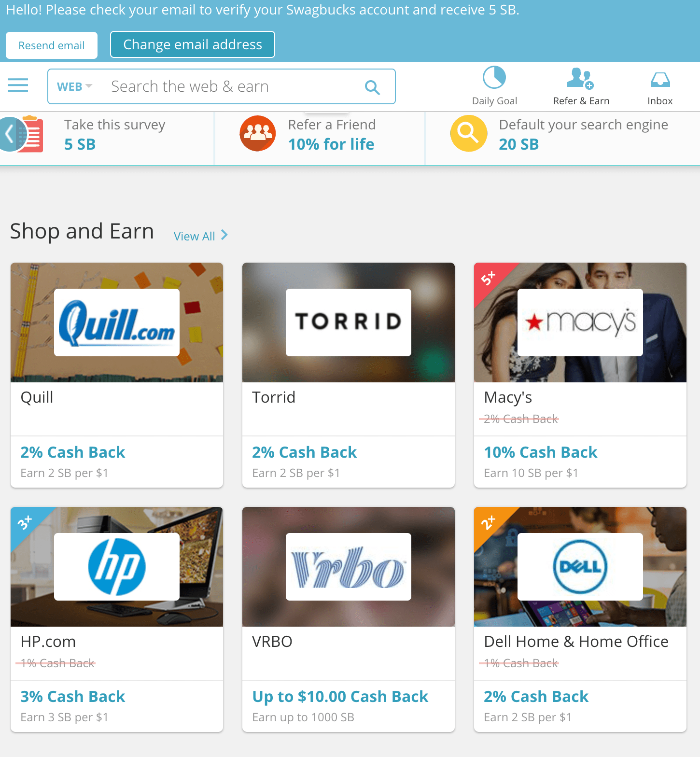Click the yellow search engine icon
The height and width of the screenshot is (757, 700).
point(468,133)
